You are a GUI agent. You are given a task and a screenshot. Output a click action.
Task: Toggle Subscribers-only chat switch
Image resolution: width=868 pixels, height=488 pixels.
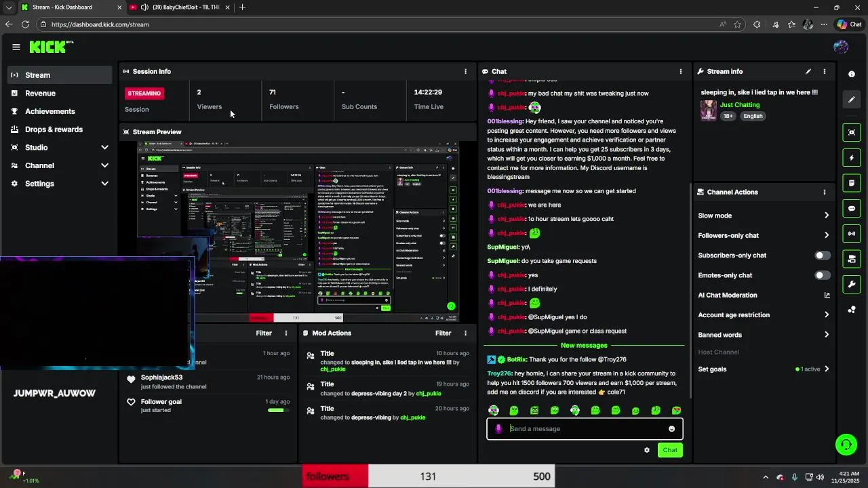822,256
